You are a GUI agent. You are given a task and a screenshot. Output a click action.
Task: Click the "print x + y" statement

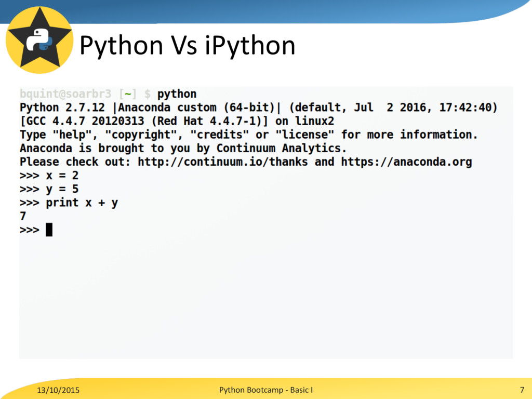[82, 203]
